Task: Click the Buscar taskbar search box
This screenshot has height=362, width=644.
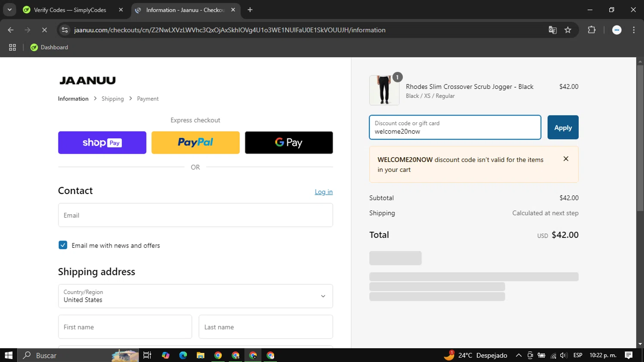Action: point(78,355)
